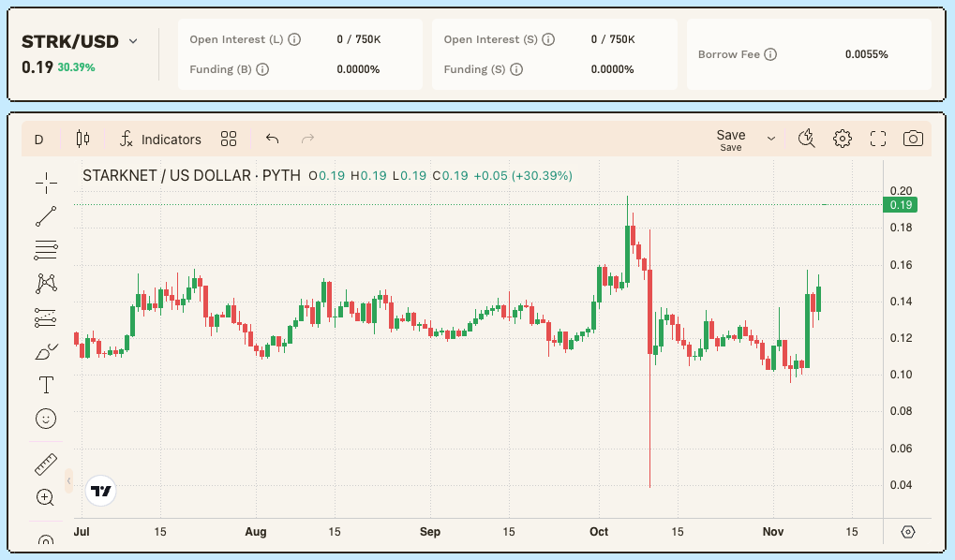Click the STARKNET / US DOLLAR chart title
The width and height of the screenshot is (955, 560).
[191, 176]
